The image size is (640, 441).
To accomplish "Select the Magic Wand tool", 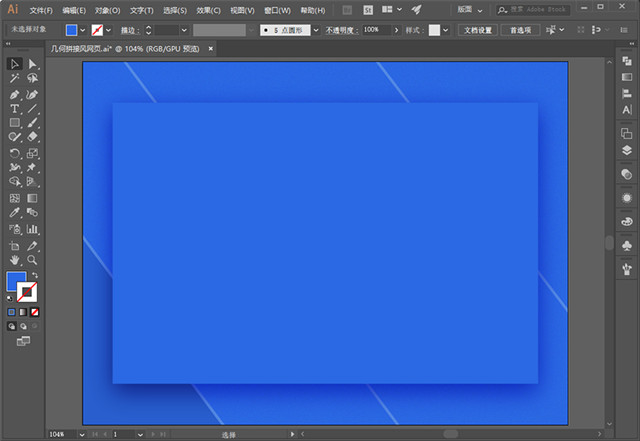I will pos(15,79).
